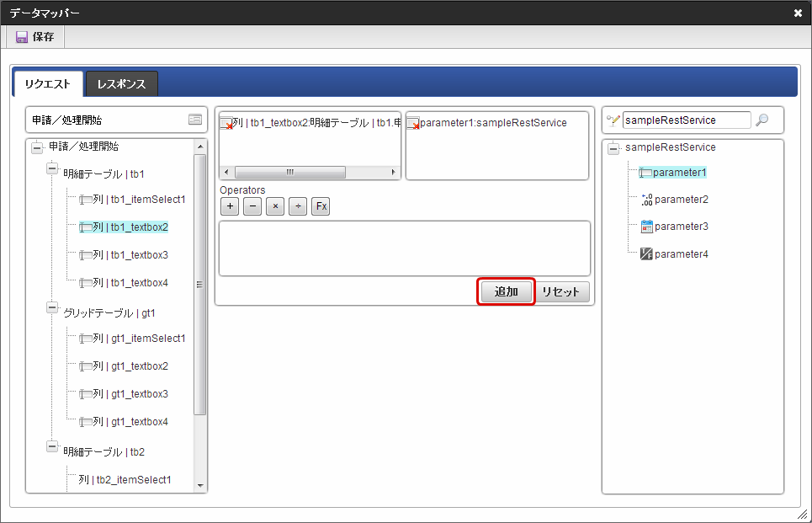Collapse the 明細テーブル tb1 node
Viewport: 812px width, 523px height.
pos(52,171)
